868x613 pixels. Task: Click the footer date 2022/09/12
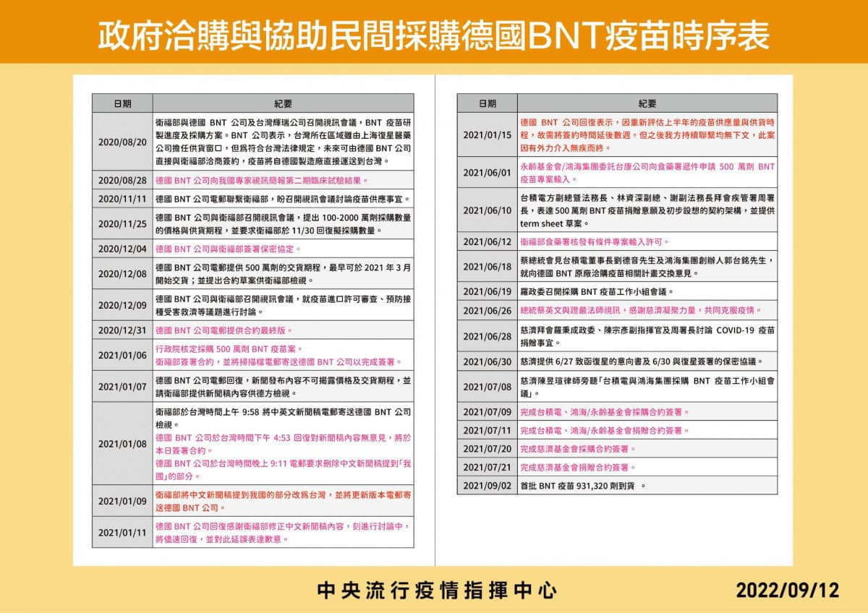point(788,591)
